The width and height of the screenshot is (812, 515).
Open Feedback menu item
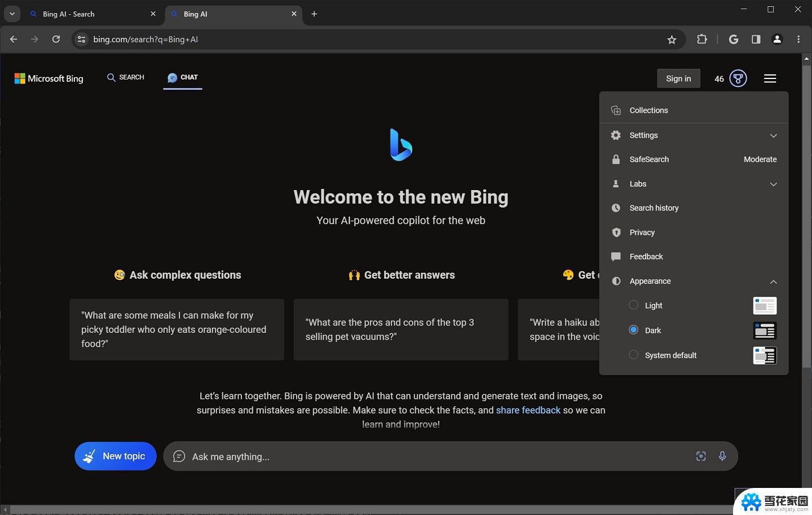click(x=694, y=257)
